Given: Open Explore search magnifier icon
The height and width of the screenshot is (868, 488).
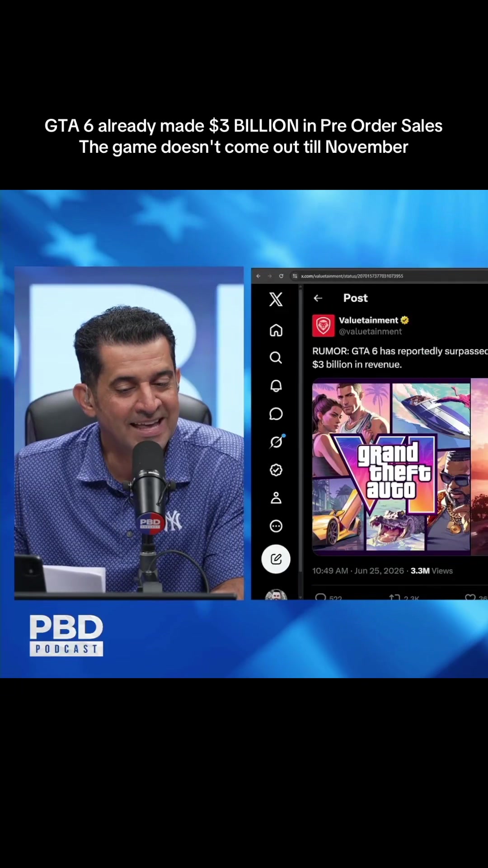Looking at the screenshot, I should (x=276, y=358).
